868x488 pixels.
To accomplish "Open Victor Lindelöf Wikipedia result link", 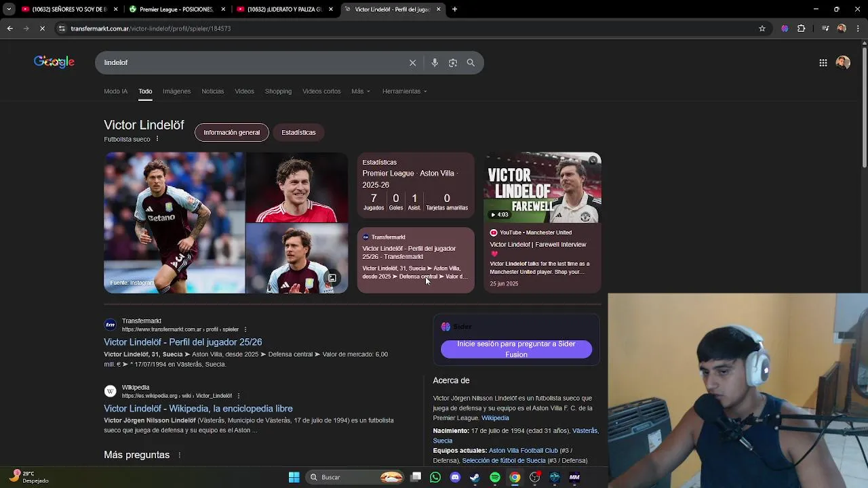I will pos(198,409).
